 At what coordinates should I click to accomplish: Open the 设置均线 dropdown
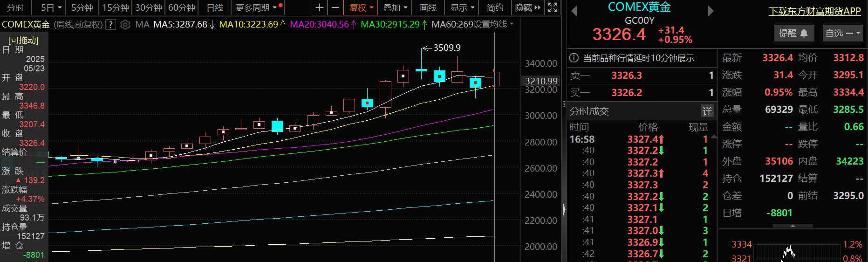coord(493,24)
